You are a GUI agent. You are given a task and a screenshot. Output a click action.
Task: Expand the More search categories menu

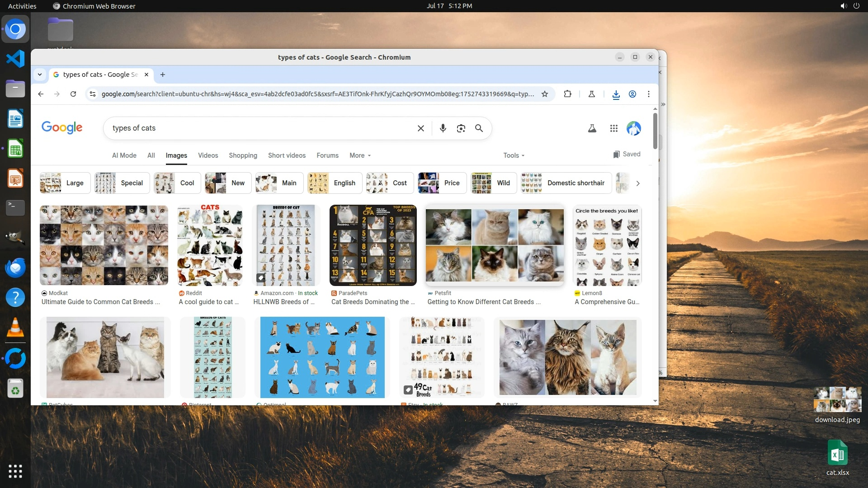[360, 155]
